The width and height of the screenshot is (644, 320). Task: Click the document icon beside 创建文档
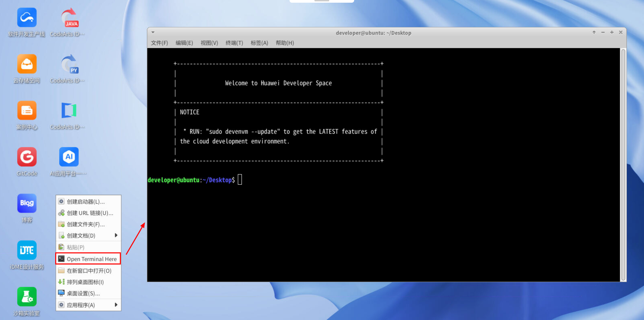(x=61, y=236)
